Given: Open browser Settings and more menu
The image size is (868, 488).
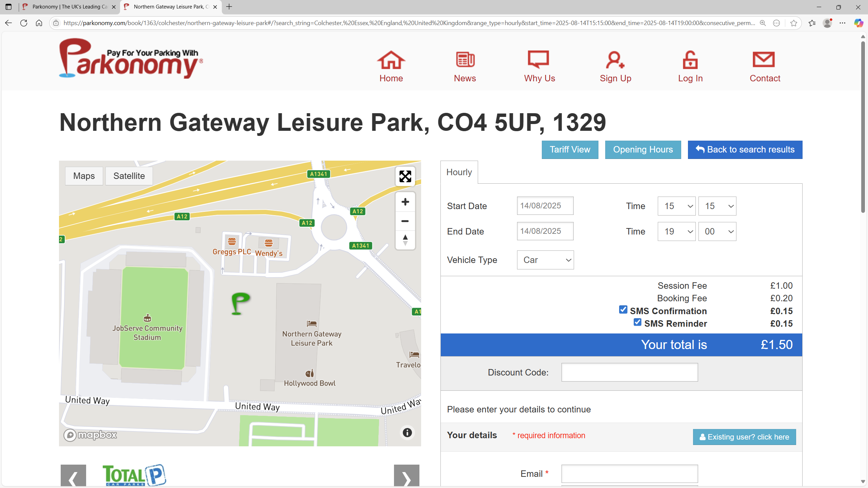Looking at the screenshot, I should click(843, 23).
